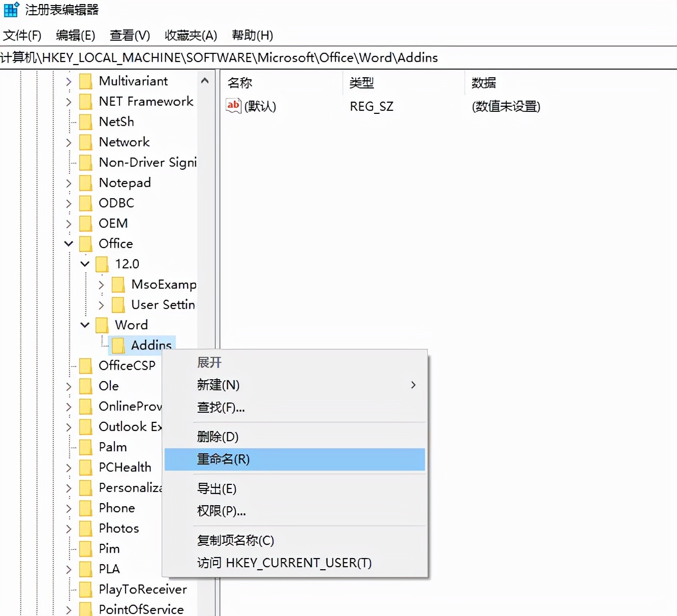Expand the User Settin key
This screenshot has height=616, width=677.
coord(101,305)
